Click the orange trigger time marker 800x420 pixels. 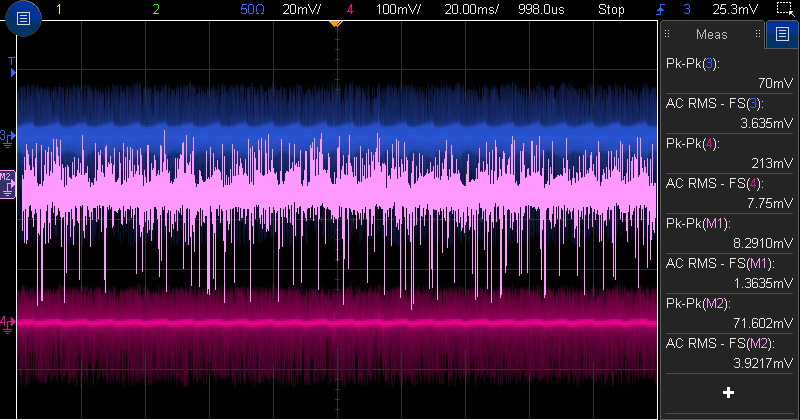[335, 23]
